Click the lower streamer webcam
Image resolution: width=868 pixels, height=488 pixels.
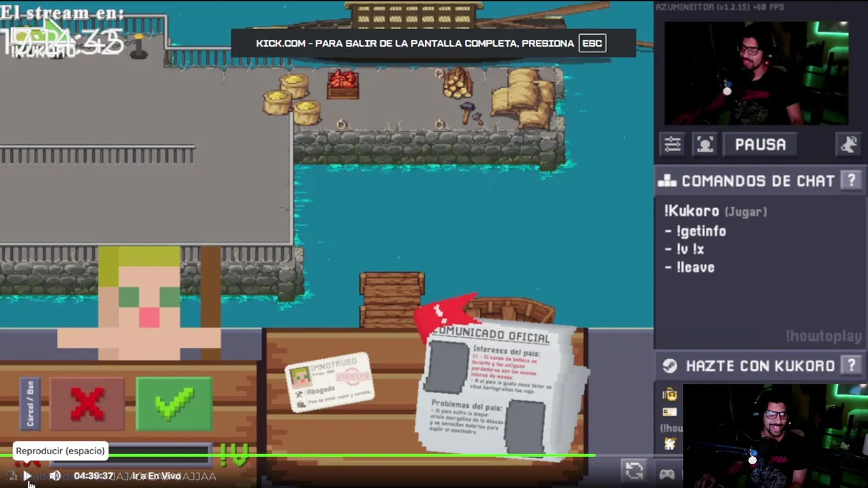[774, 436]
